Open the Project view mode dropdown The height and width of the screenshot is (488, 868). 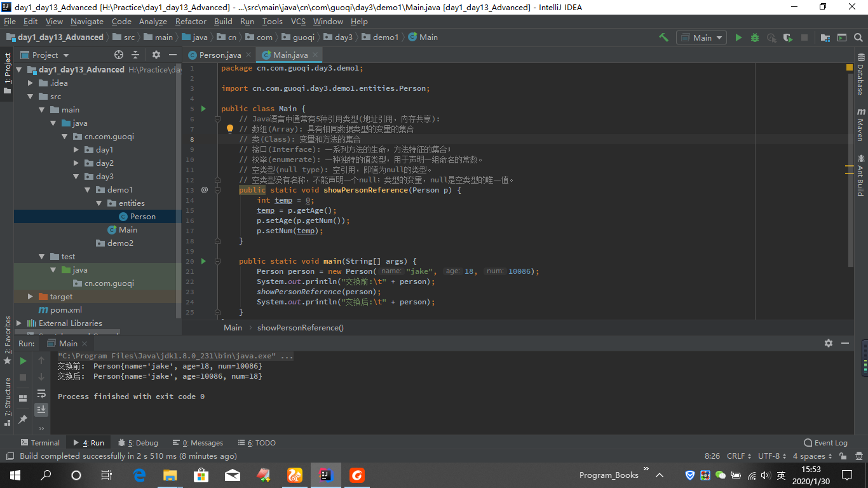tap(45, 55)
